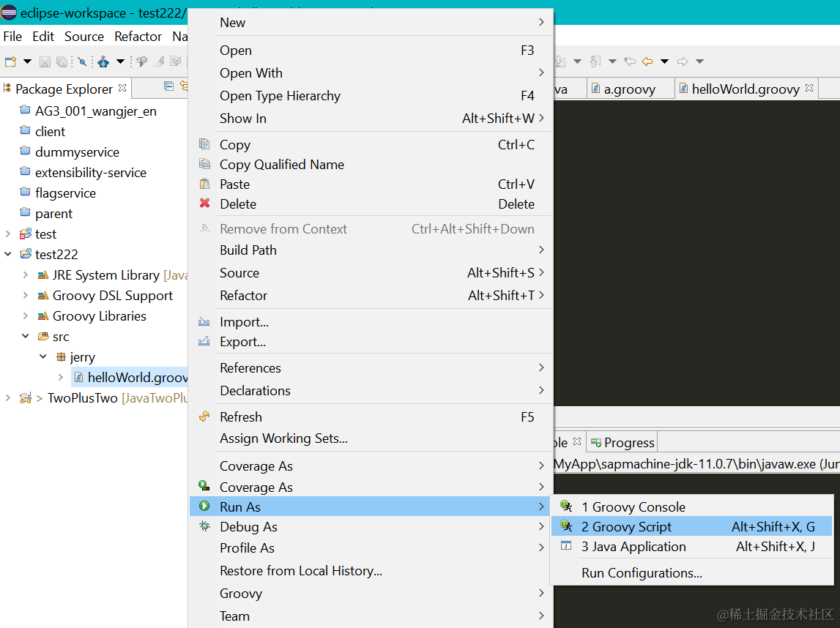
Task: Close the helloWorld.groovy editor tab
Action: coord(809,88)
